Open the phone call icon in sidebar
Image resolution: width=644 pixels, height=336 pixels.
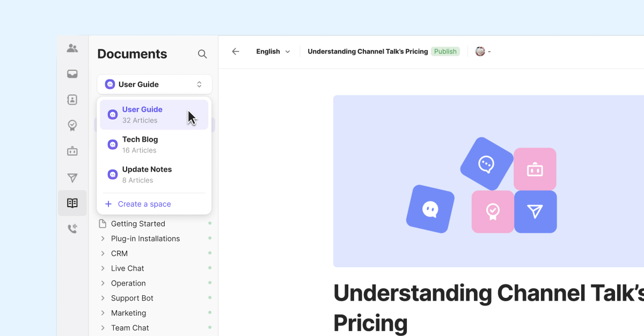click(x=72, y=229)
